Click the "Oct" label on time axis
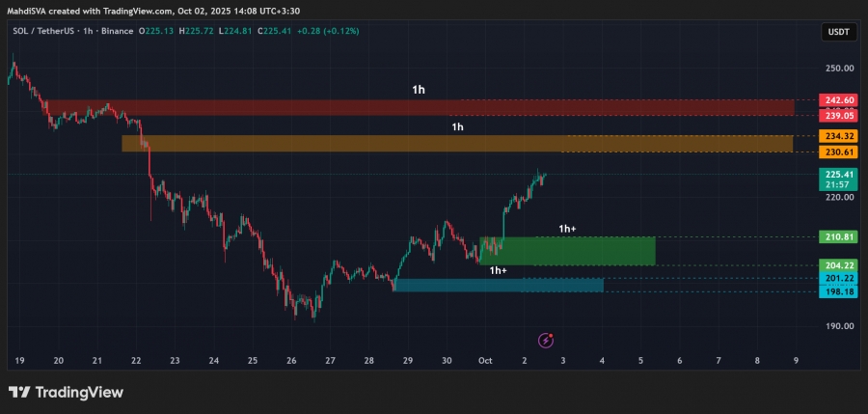The height and width of the screenshot is (414, 868). [x=485, y=360]
